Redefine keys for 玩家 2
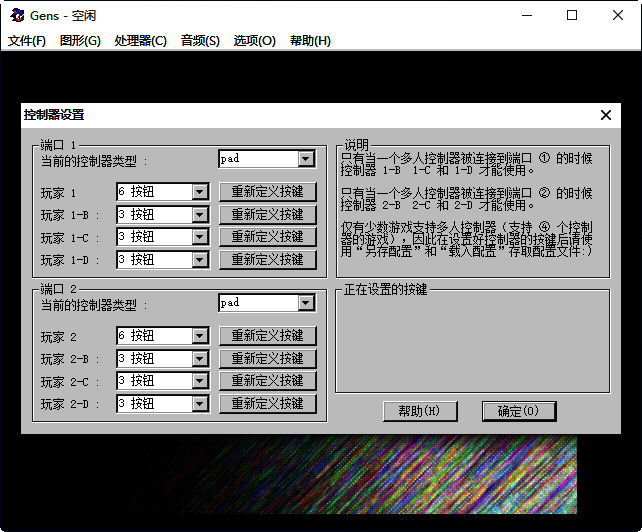 267,336
